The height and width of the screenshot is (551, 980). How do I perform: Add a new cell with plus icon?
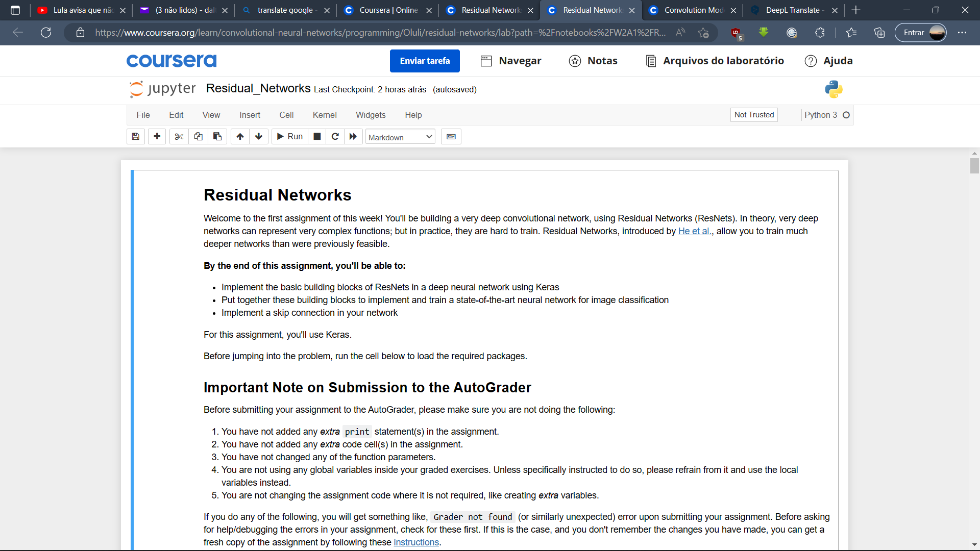click(157, 136)
